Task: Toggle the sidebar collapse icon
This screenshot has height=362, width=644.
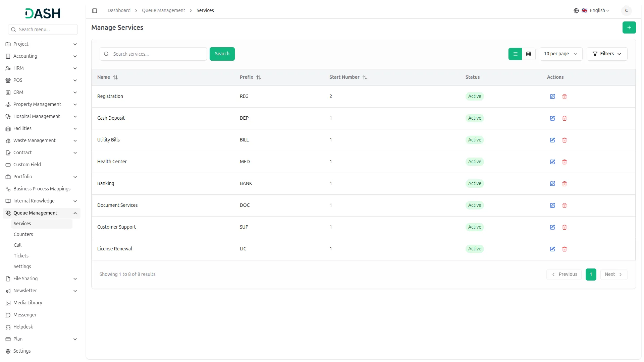Action: 95,11
